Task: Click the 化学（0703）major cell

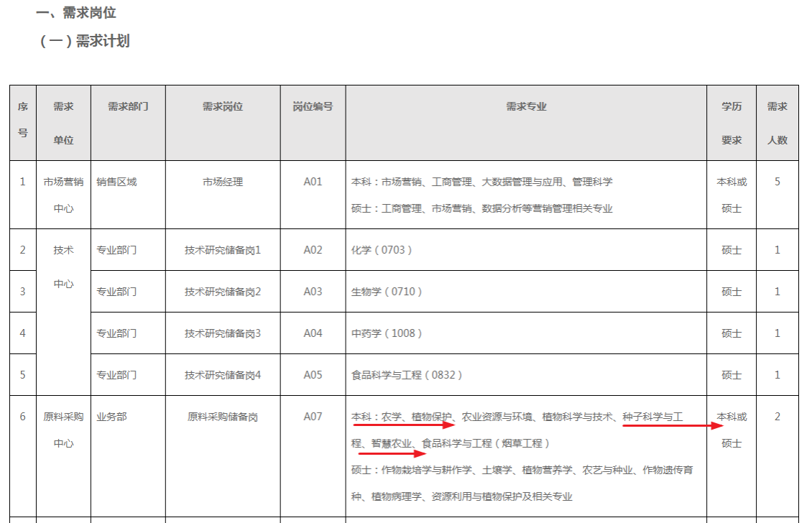Action: point(382,250)
